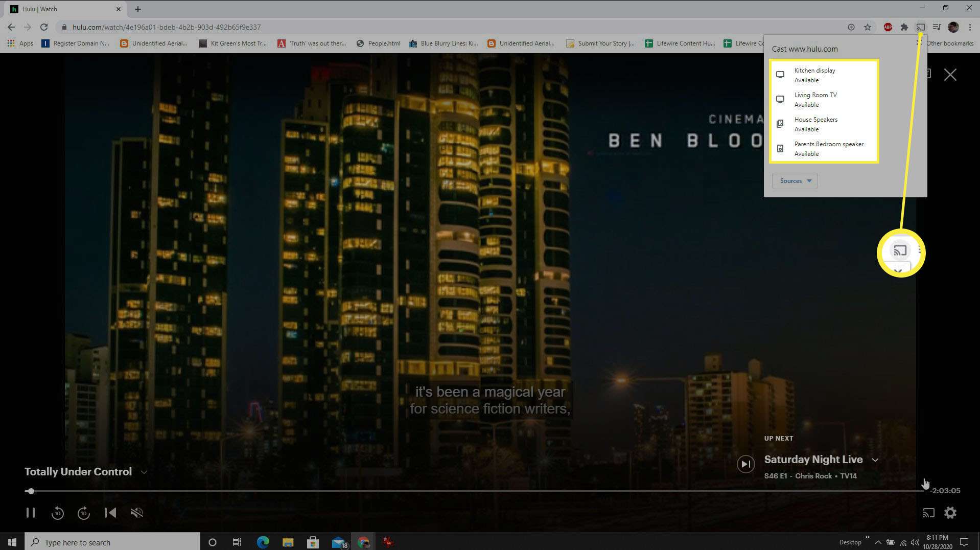Rewind 10 seconds in the Hulu player
This screenshot has width=980, height=550.
58,513
